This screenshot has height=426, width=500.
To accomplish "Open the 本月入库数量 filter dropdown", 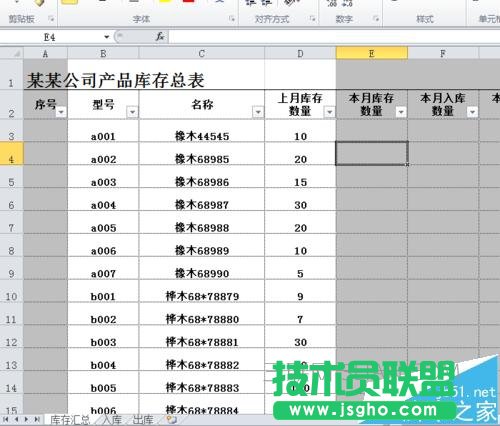I will (472, 112).
